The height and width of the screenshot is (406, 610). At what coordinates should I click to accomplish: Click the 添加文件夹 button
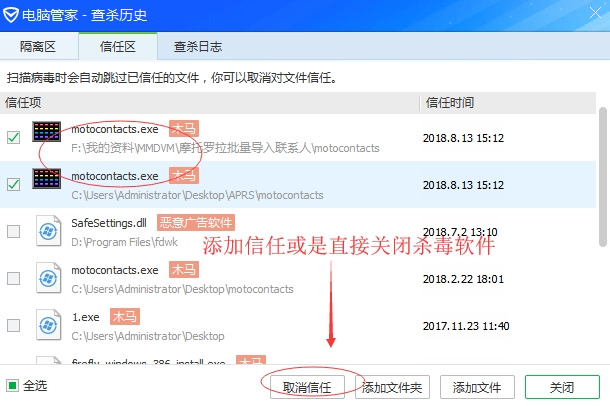click(392, 387)
